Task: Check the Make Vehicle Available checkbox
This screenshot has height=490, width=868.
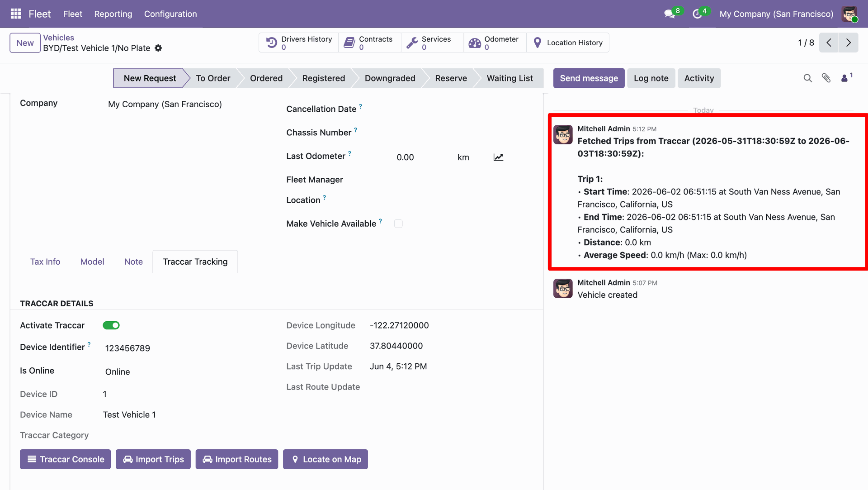Action: pyautogui.click(x=398, y=224)
